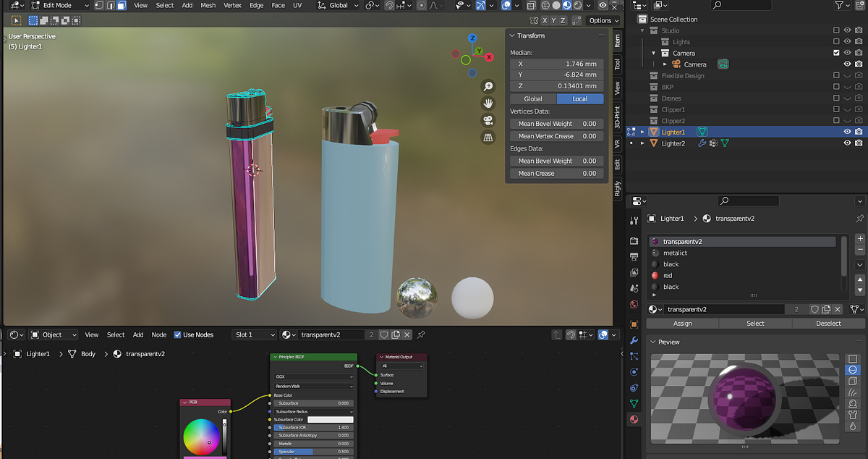Open the Object constraint properties tab
The height and width of the screenshot is (459, 868).
click(x=634, y=372)
